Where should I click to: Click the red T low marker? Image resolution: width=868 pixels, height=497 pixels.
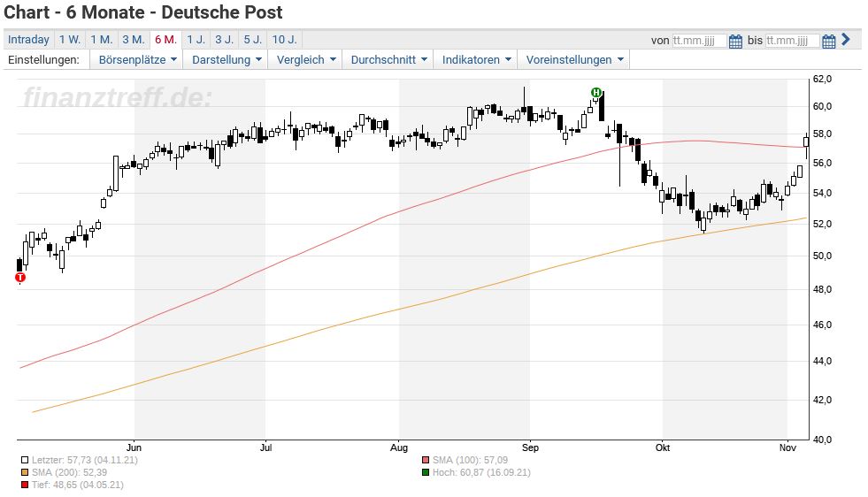coord(20,278)
